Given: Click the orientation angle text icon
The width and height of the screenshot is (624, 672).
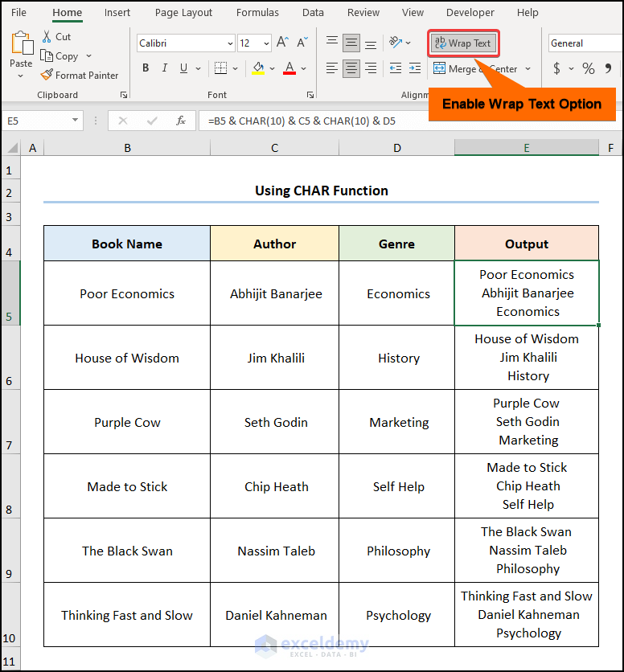Looking at the screenshot, I should point(395,42).
